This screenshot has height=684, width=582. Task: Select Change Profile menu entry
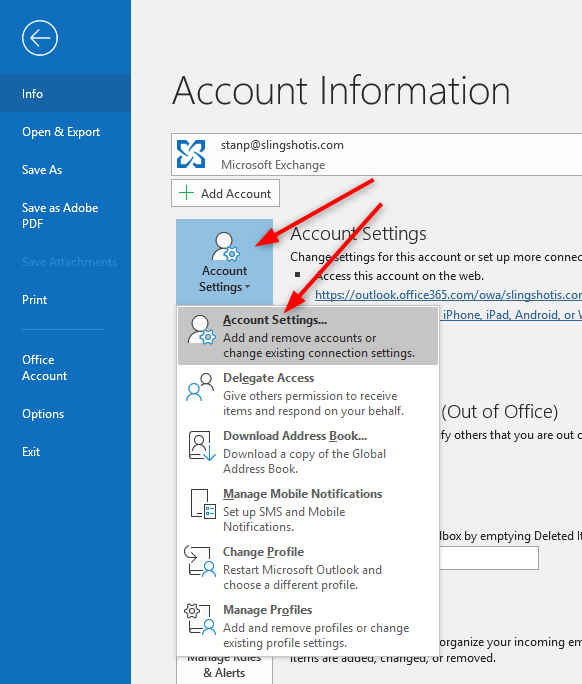coord(308,568)
